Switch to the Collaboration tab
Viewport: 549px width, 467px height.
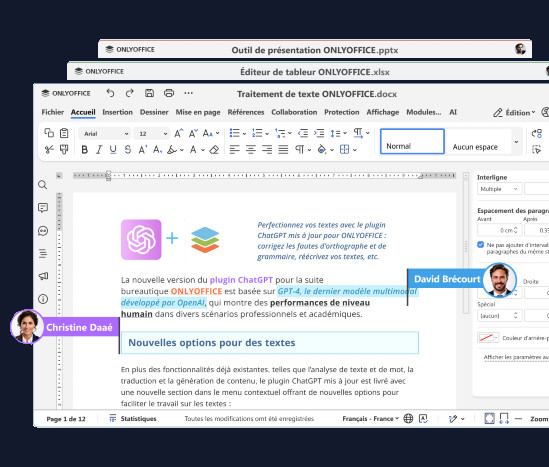294,112
